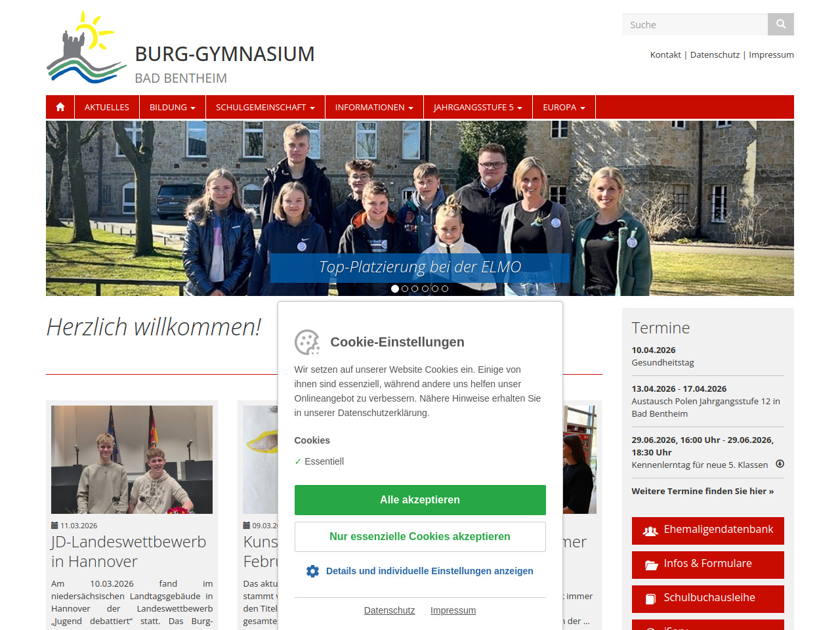Select the third carousel slide dot
This screenshot has height=630, width=840.
(415, 289)
